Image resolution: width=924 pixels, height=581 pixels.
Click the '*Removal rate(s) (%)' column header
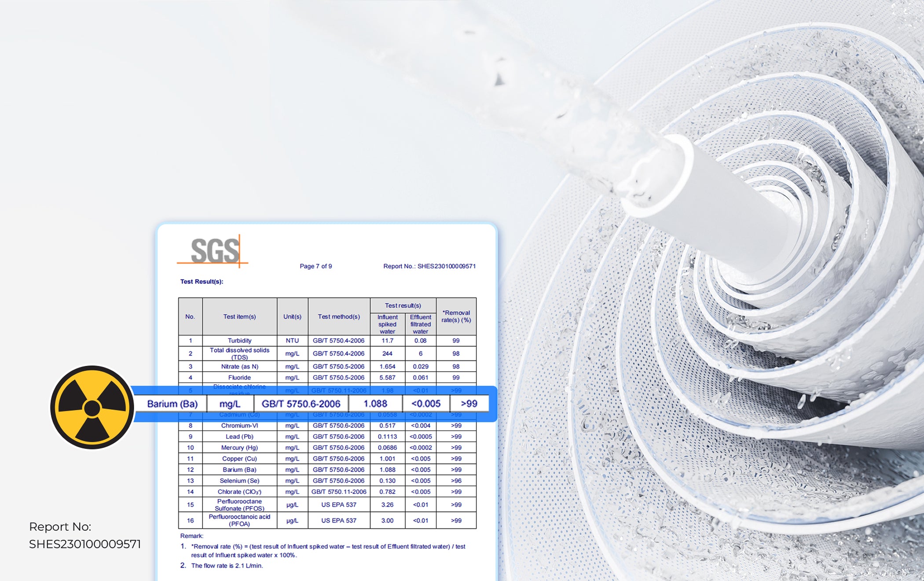tap(456, 316)
